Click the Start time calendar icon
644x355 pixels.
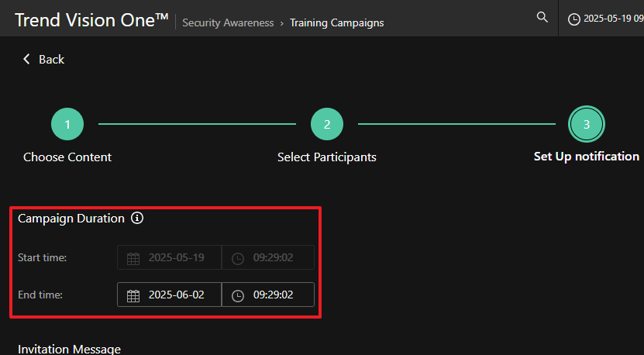tap(133, 258)
